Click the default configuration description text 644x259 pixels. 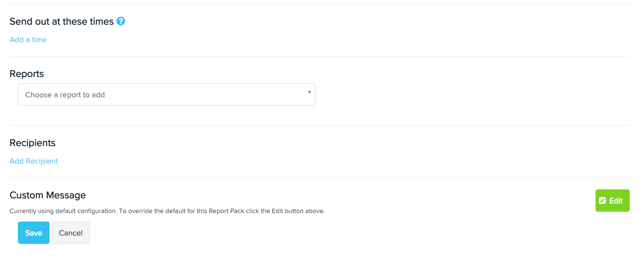pyautogui.click(x=167, y=211)
